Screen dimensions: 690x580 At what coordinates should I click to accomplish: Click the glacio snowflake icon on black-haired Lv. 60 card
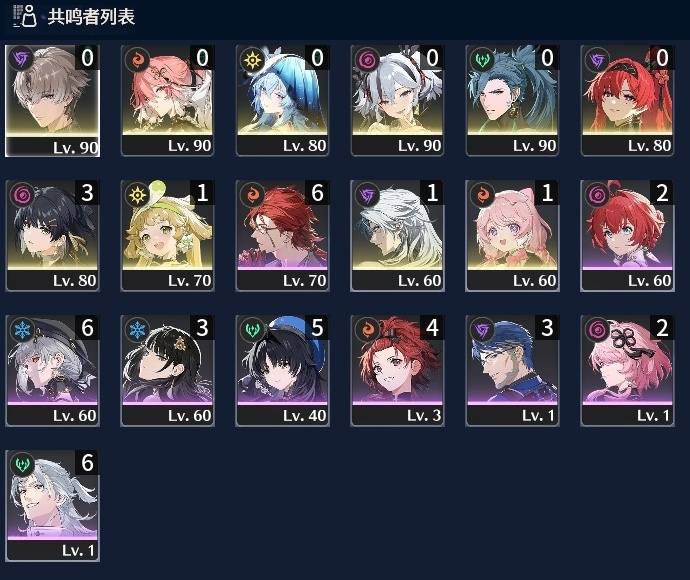(137, 329)
